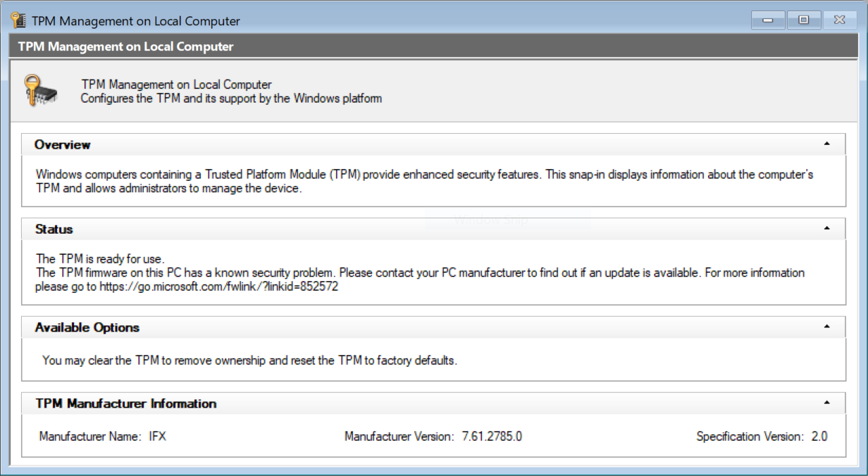868x476 pixels.
Task: Minimize the TPM Management window
Action: pyautogui.click(x=768, y=20)
